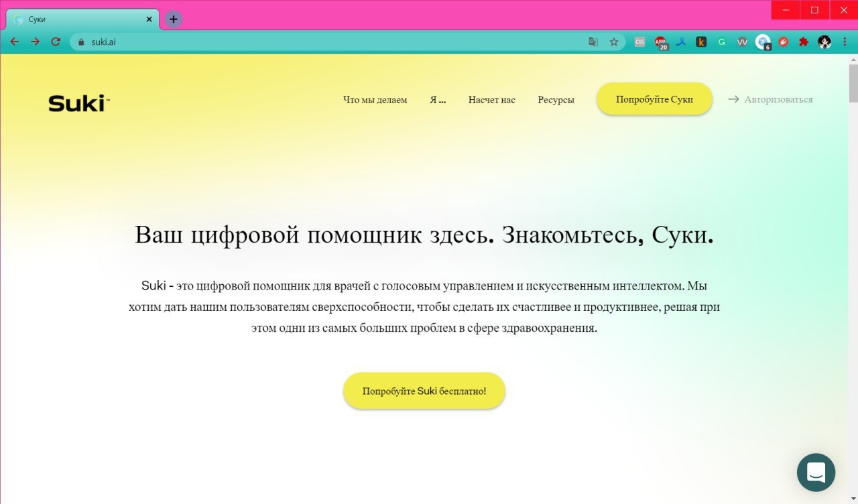Open the grey wave extension
This screenshot has height=504, width=858.
click(742, 42)
